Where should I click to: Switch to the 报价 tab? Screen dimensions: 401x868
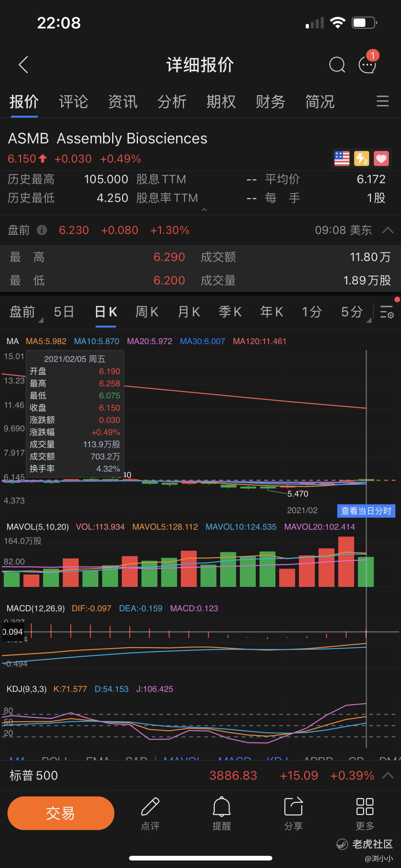coord(24,102)
